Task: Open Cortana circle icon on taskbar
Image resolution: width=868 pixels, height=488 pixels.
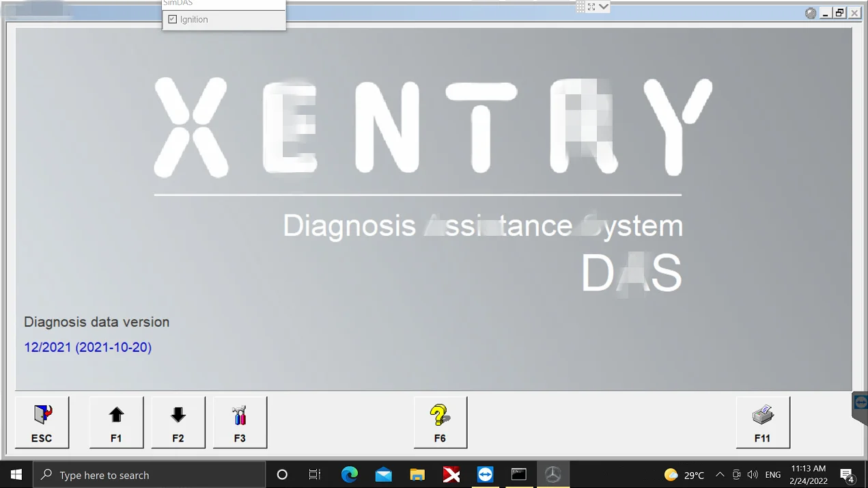Action: [x=282, y=474]
